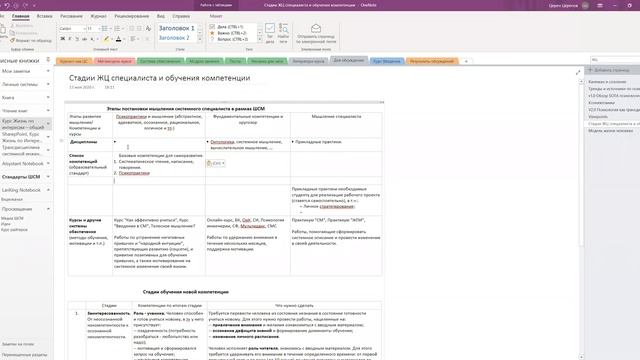Open the font size dropdown
Viewport: 640px width, 360px height.
click(99, 29)
